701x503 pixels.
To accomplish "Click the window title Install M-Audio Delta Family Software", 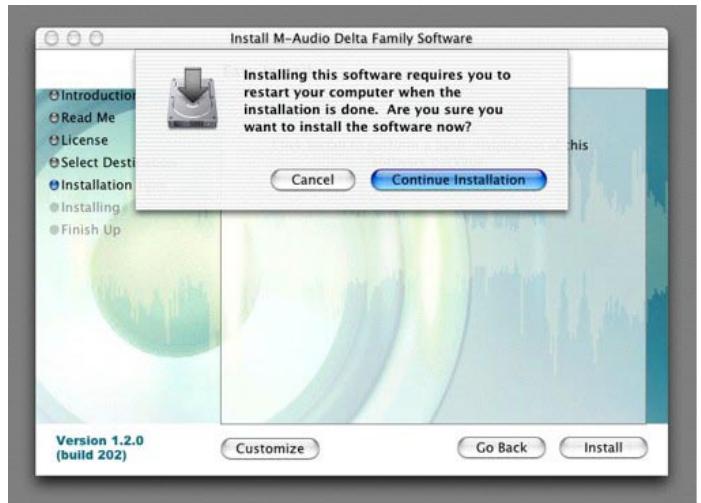I will pyautogui.click(x=351, y=38).
